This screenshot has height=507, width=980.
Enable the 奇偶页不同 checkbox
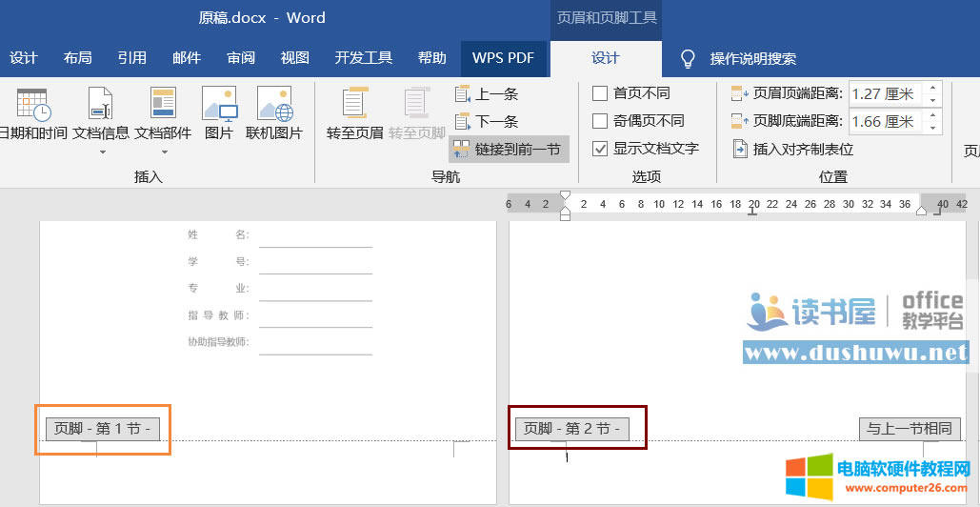click(600, 121)
